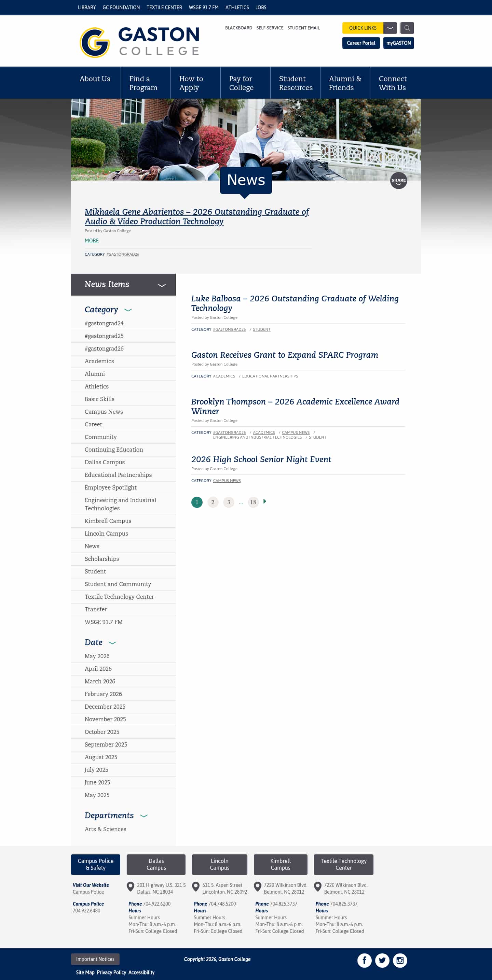Call Dallas Campus phone 704.922.6200
Screen dimensions: 492x980
click(x=156, y=904)
